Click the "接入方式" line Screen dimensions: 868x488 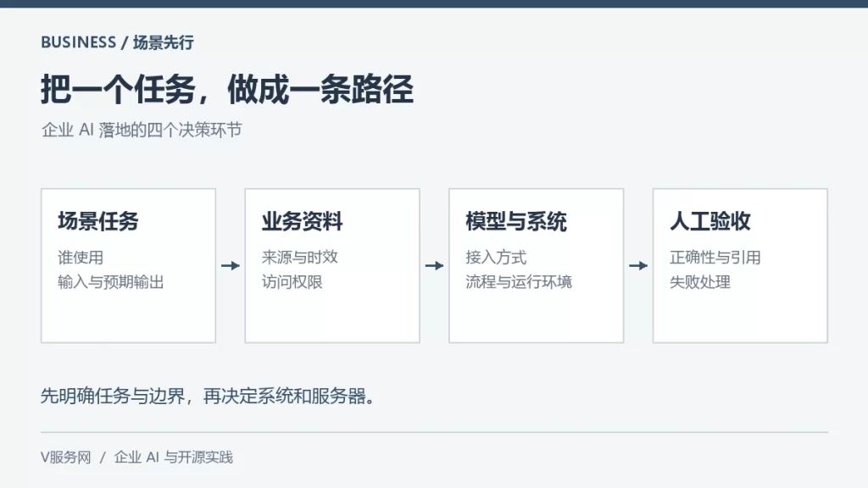coord(496,258)
